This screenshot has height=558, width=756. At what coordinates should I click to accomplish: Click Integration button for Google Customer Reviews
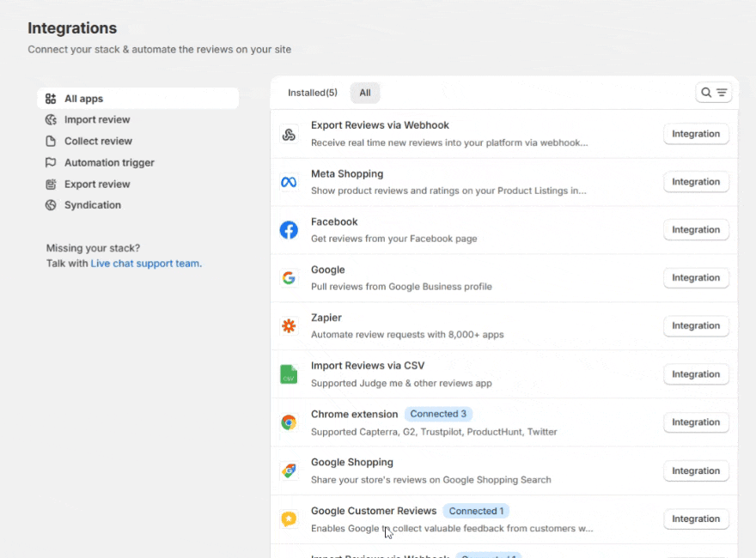pyautogui.click(x=696, y=519)
